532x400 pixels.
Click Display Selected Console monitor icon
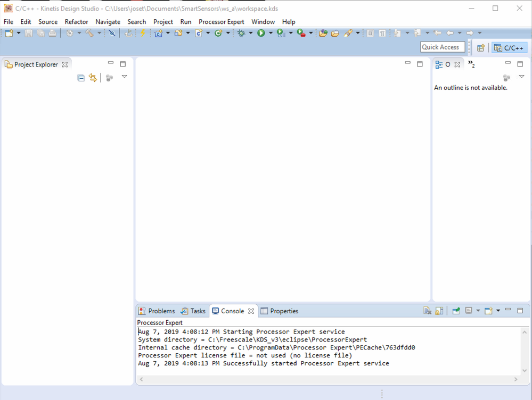point(469,311)
